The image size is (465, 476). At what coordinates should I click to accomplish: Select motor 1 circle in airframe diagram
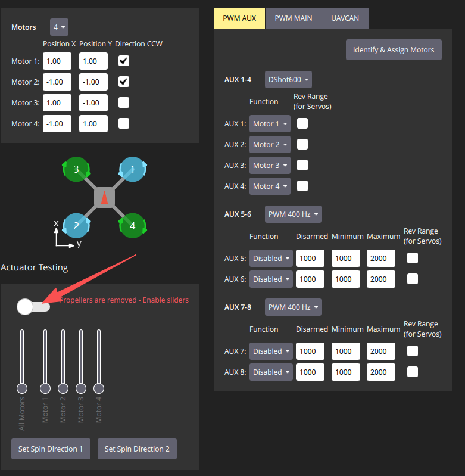point(133,169)
